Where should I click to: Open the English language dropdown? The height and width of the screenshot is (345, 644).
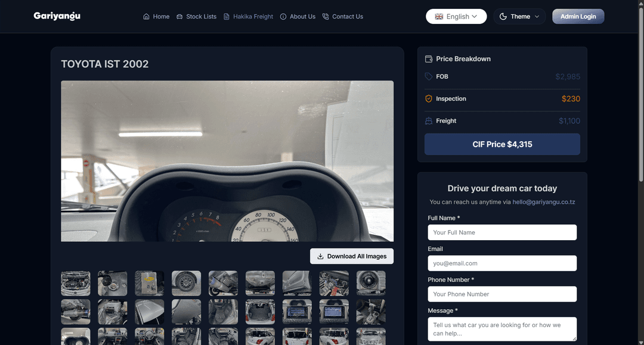click(456, 17)
